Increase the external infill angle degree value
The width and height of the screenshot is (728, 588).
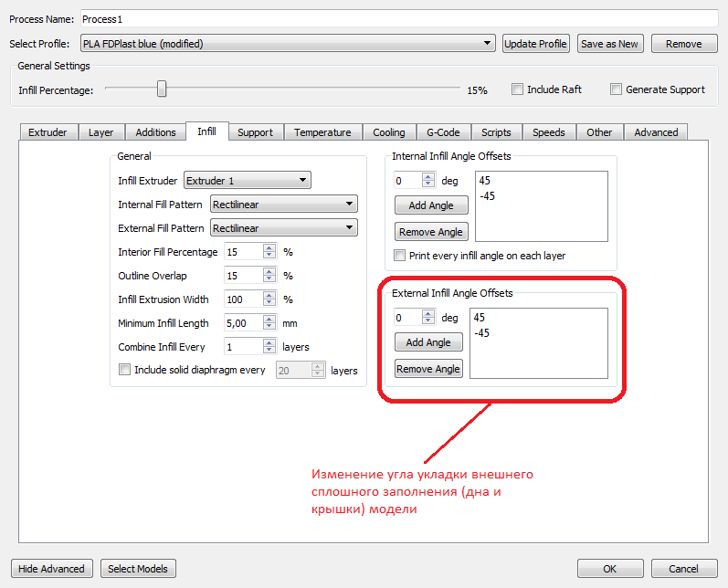428,313
